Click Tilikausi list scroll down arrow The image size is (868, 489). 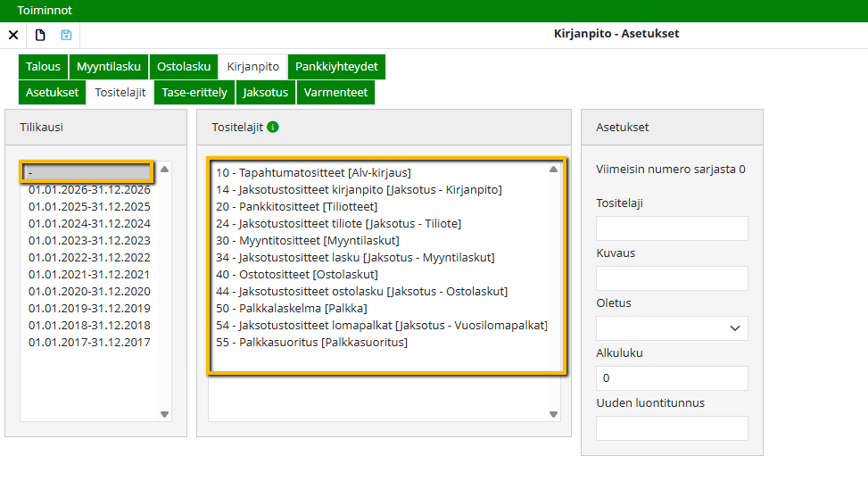pyautogui.click(x=164, y=414)
